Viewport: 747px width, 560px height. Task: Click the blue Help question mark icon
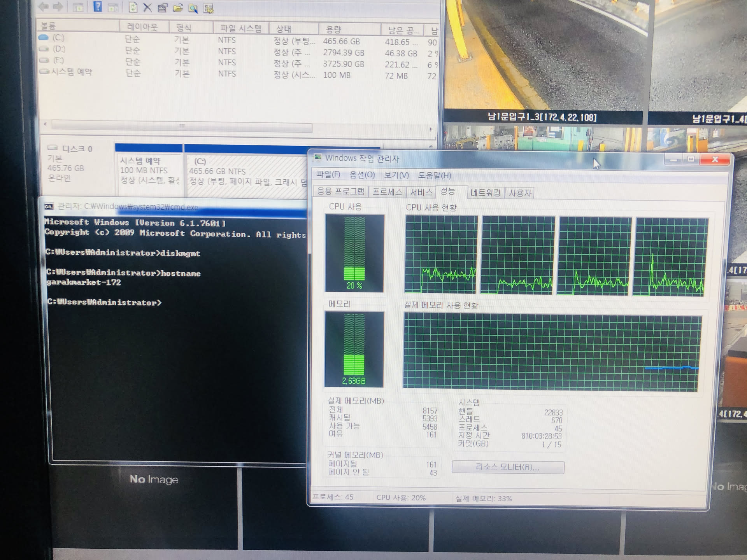98,7
